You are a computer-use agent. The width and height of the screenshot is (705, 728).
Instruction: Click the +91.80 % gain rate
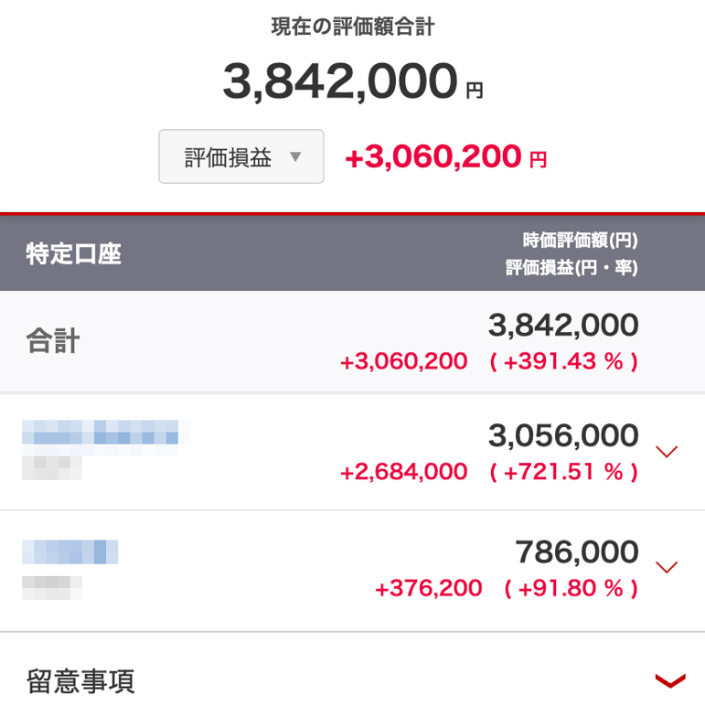point(571,588)
